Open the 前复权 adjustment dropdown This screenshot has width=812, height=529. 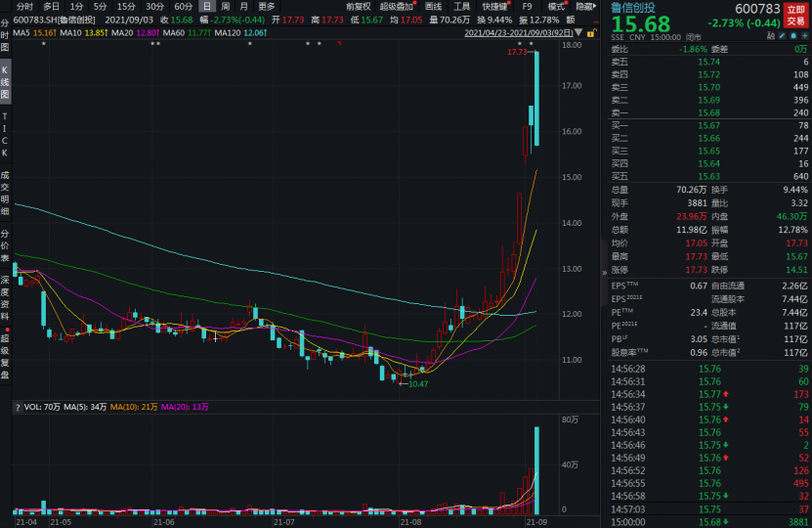coord(359,6)
